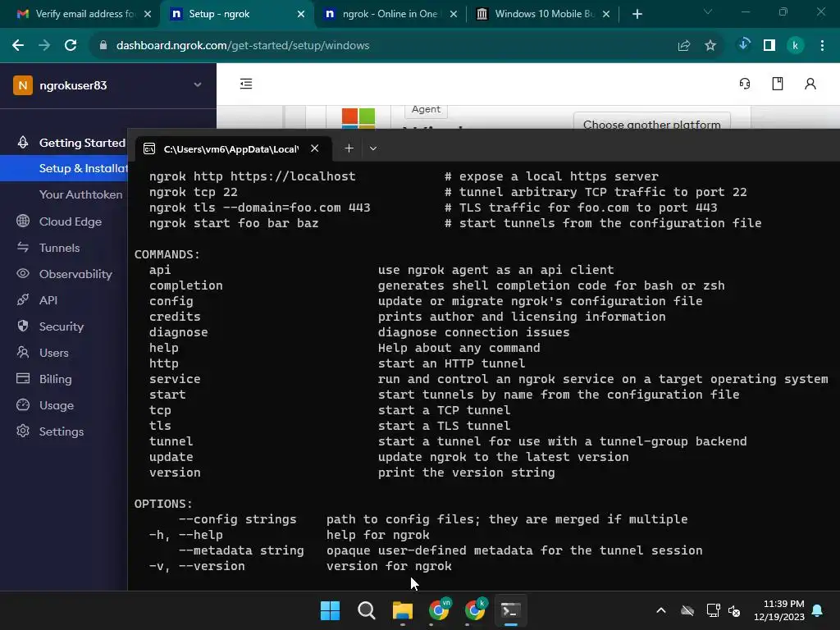Click the browser back arrow
Viewport: 840px width, 630px height.
tap(18, 46)
